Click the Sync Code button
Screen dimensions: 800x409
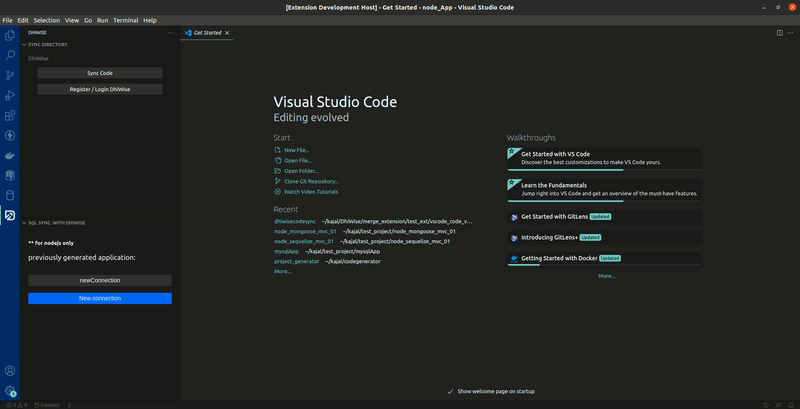click(x=100, y=73)
